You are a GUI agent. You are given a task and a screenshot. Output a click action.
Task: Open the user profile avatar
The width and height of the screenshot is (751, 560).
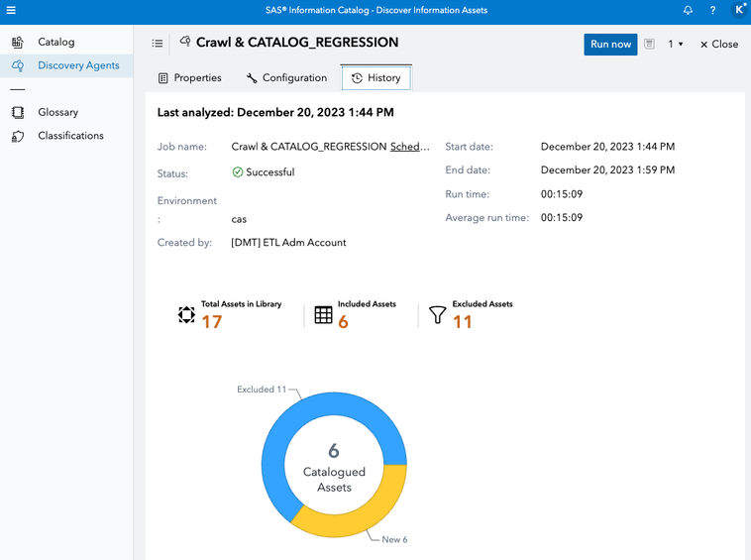click(x=738, y=10)
